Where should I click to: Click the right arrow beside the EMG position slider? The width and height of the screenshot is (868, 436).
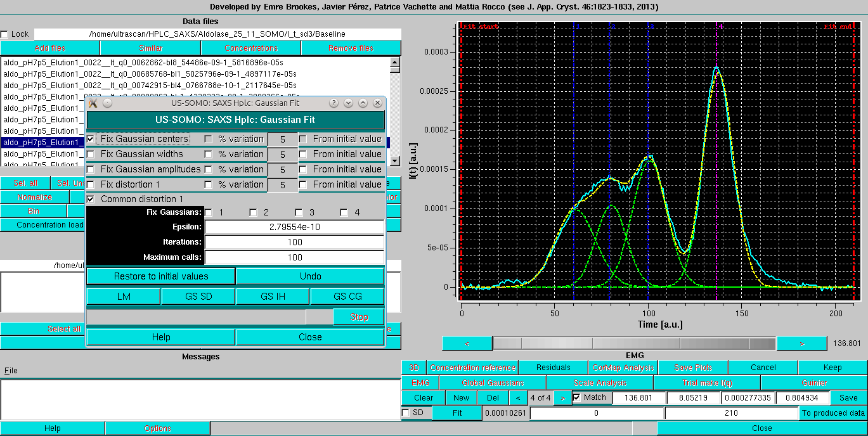click(x=801, y=343)
